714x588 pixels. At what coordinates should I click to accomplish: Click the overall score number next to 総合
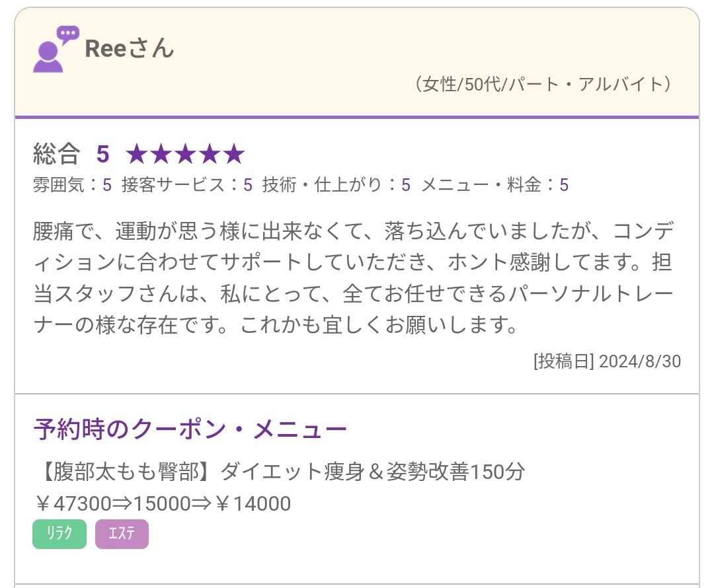click(102, 154)
